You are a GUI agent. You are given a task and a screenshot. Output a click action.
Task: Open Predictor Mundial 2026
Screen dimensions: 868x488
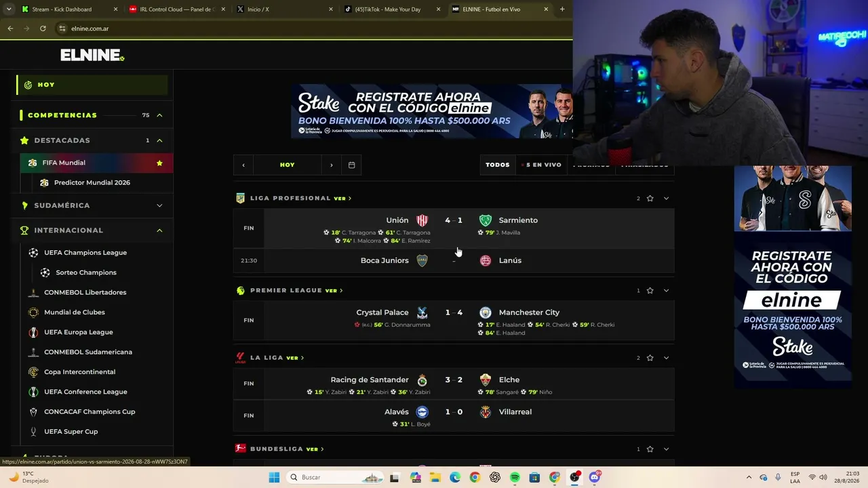coord(92,182)
